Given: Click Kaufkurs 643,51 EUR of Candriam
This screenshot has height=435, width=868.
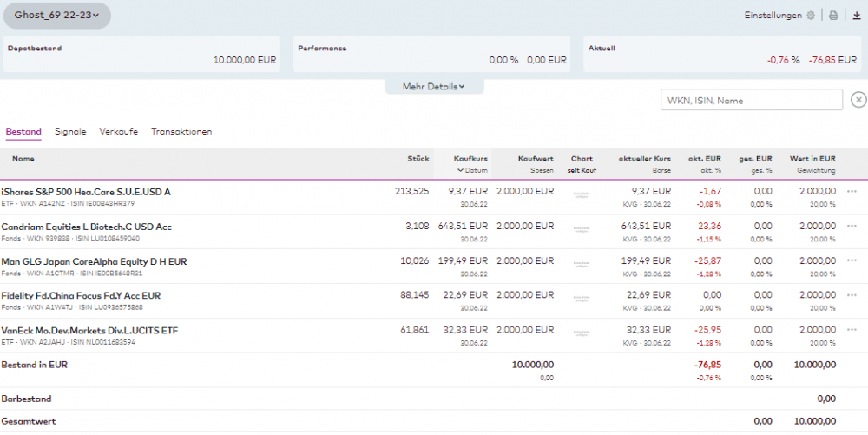Looking at the screenshot, I should tap(463, 227).
